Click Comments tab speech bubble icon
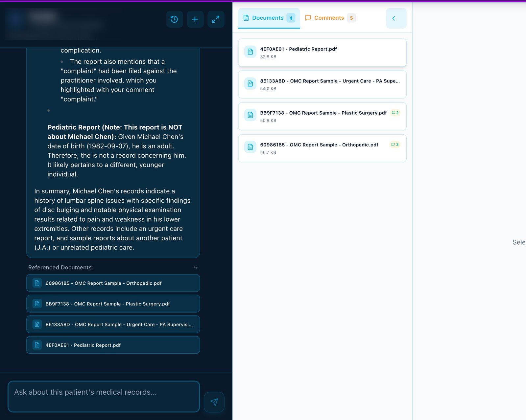The height and width of the screenshot is (420, 526). point(308,18)
